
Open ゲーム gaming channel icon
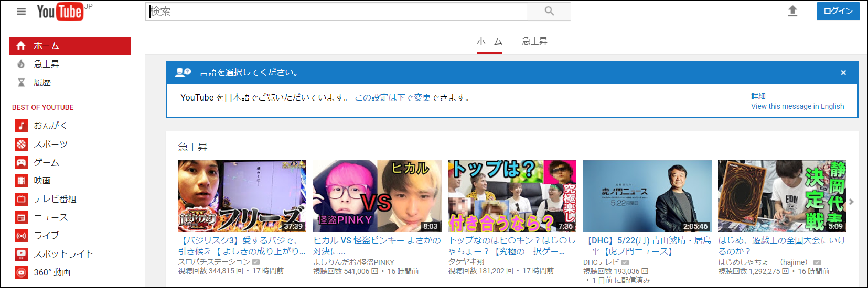click(21, 162)
